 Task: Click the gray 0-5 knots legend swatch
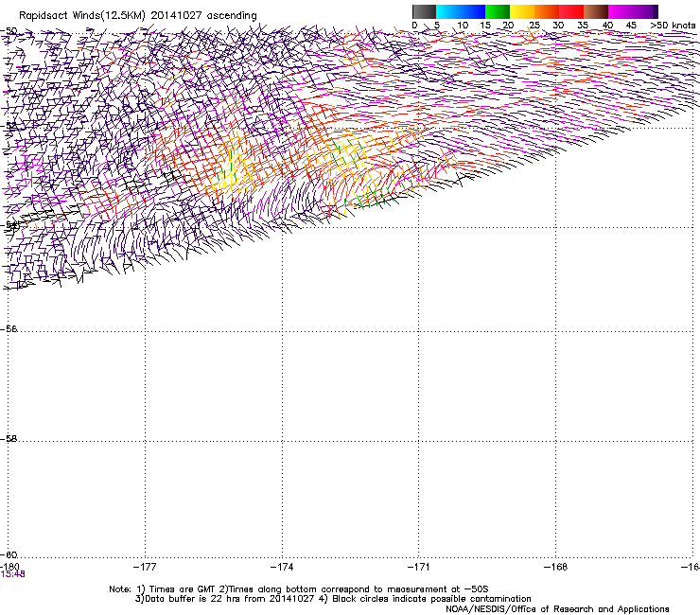(424, 11)
